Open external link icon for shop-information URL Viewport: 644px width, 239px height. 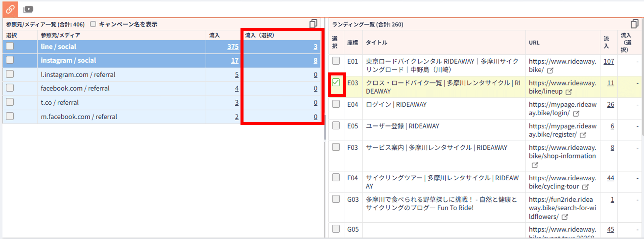point(535,165)
